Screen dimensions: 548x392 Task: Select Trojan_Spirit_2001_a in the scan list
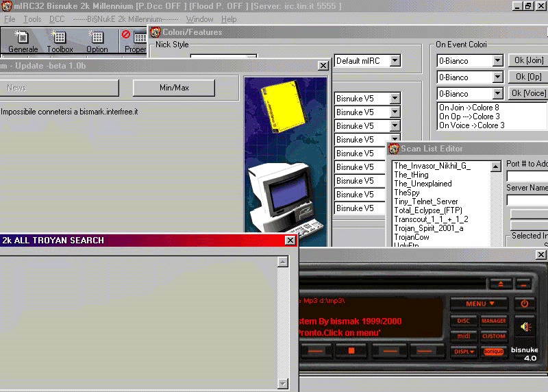429,228
